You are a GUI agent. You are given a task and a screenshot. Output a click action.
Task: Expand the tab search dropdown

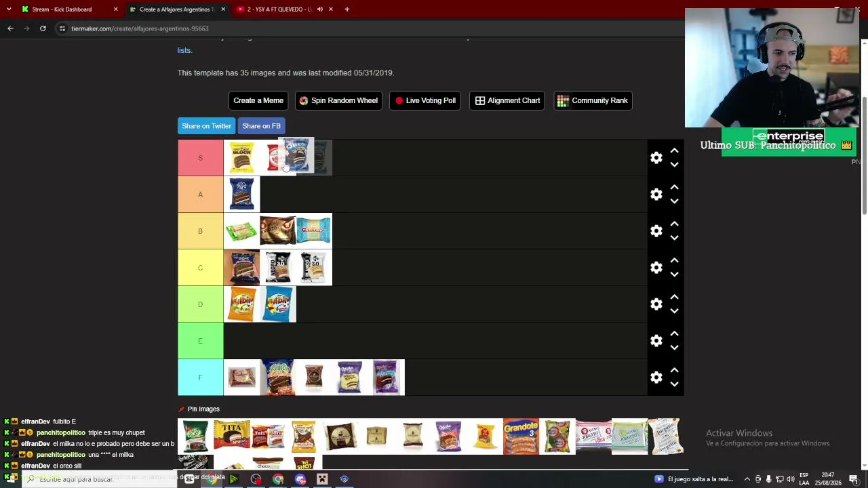[x=8, y=9]
